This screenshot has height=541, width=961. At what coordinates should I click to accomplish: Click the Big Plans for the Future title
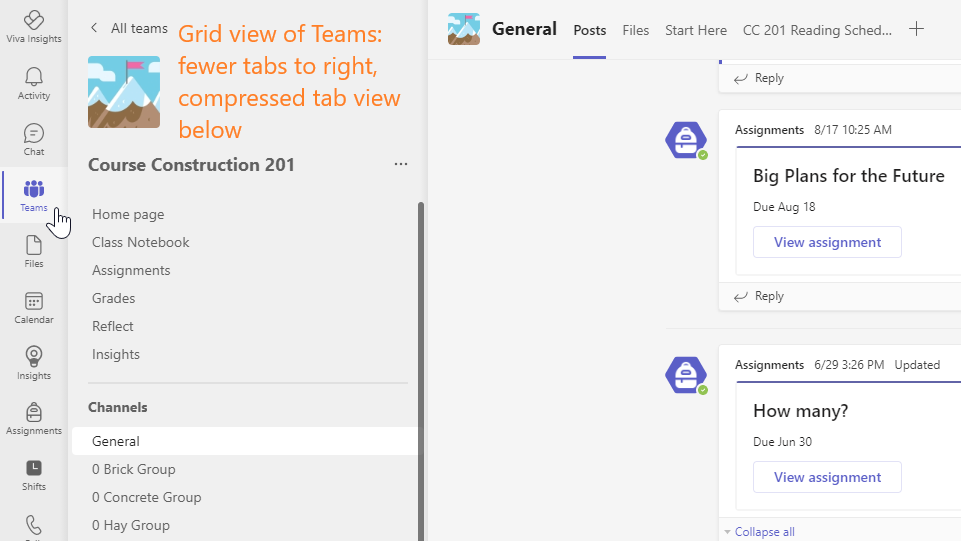click(848, 176)
